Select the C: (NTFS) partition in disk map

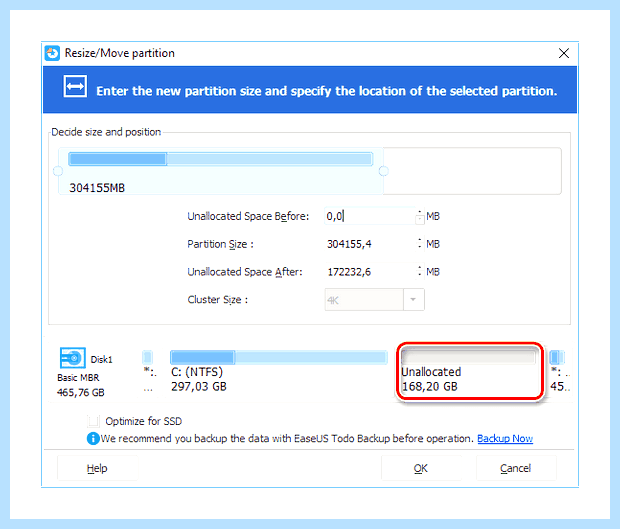279,371
